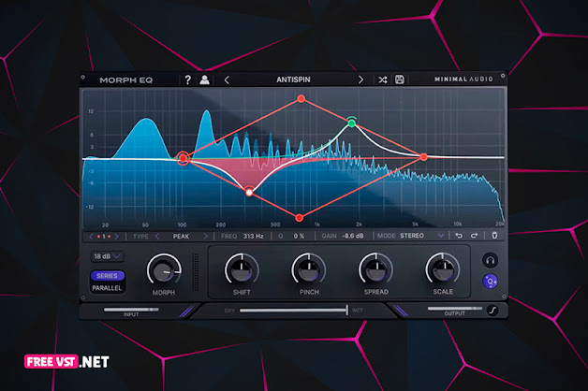Go to previous band with left chevron
Viewport: 588px width, 391px height.
pos(91,237)
